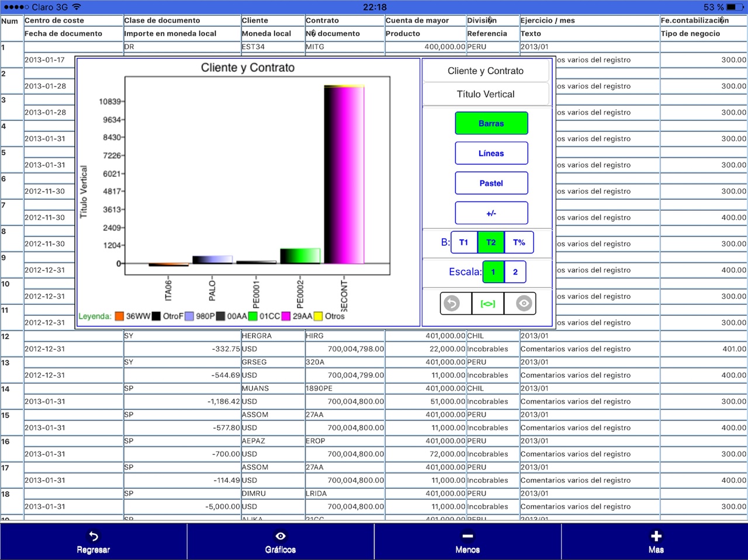Edit the Título Vertical field

click(486, 94)
